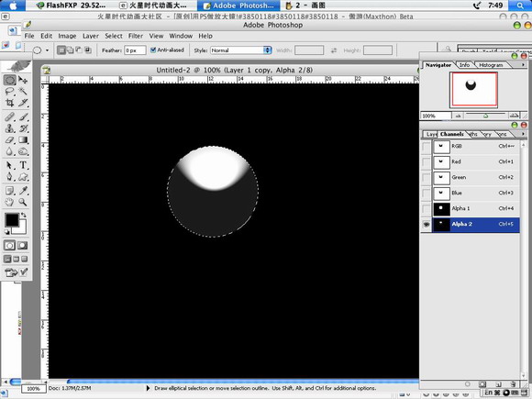Switch to Full Screen Mode with menu bar
This screenshot has height=399, width=532.
(x=16, y=260)
